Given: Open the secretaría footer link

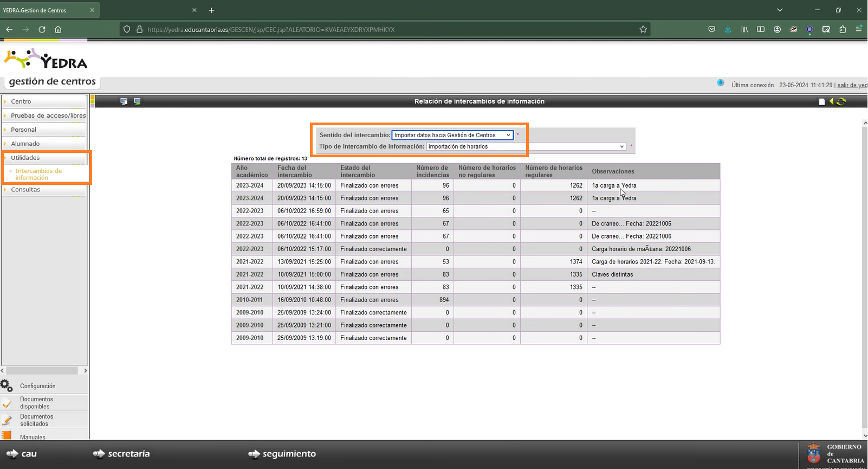Looking at the screenshot, I should [121, 454].
